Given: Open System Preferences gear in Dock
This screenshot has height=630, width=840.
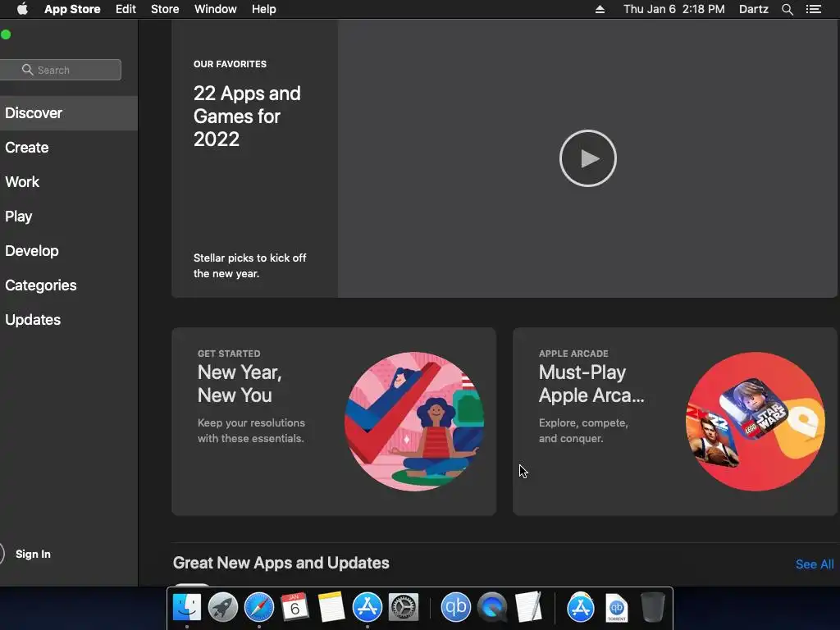Looking at the screenshot, I should [x=403, y=607].
